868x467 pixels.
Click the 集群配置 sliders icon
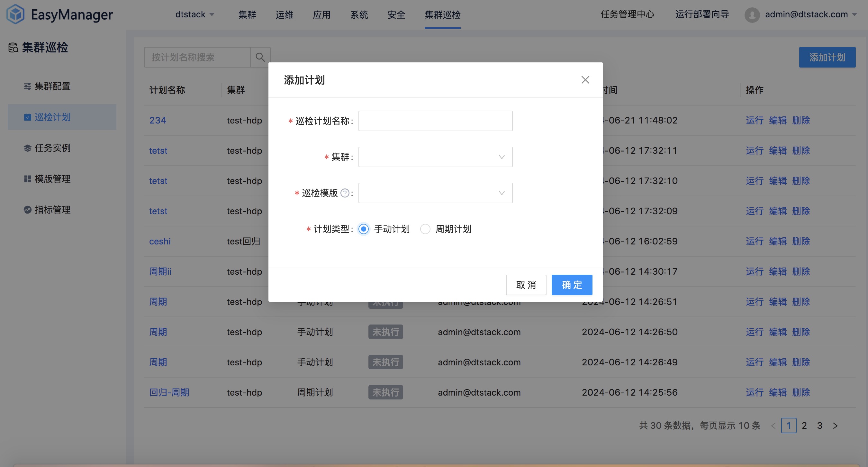point(28,86)
